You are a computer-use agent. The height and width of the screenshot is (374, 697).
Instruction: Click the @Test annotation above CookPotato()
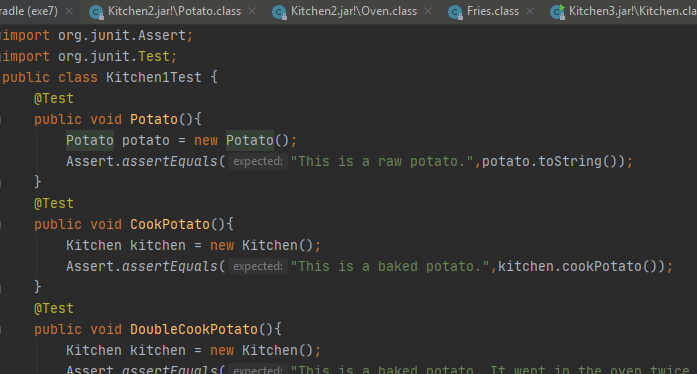(54, 203)
